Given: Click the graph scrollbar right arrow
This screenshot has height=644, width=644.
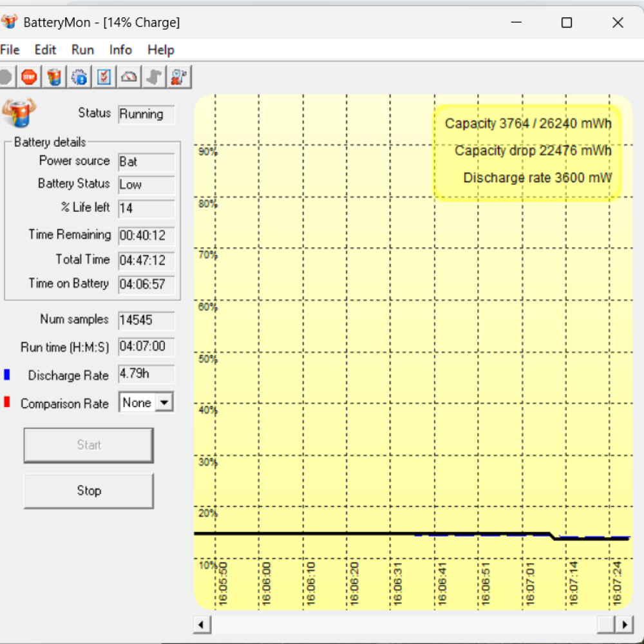Looking at the screenshot, I should (x=625, y=625).
